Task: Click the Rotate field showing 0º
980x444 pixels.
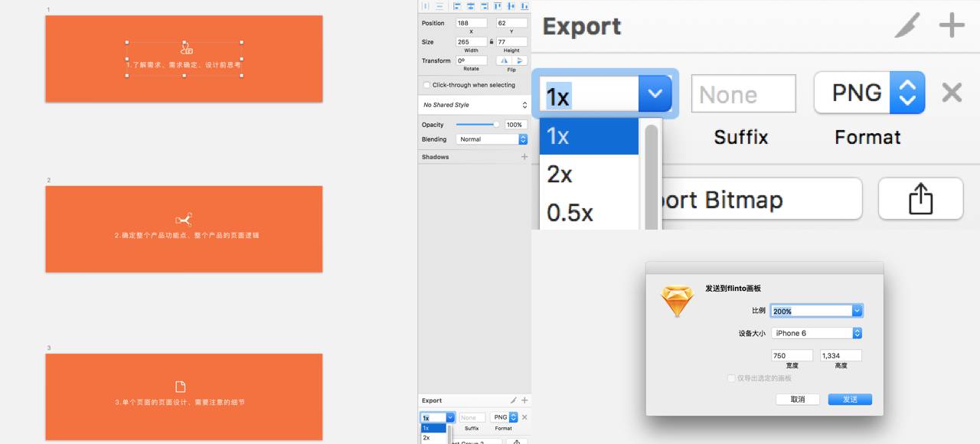Action: tap(471, 60)
